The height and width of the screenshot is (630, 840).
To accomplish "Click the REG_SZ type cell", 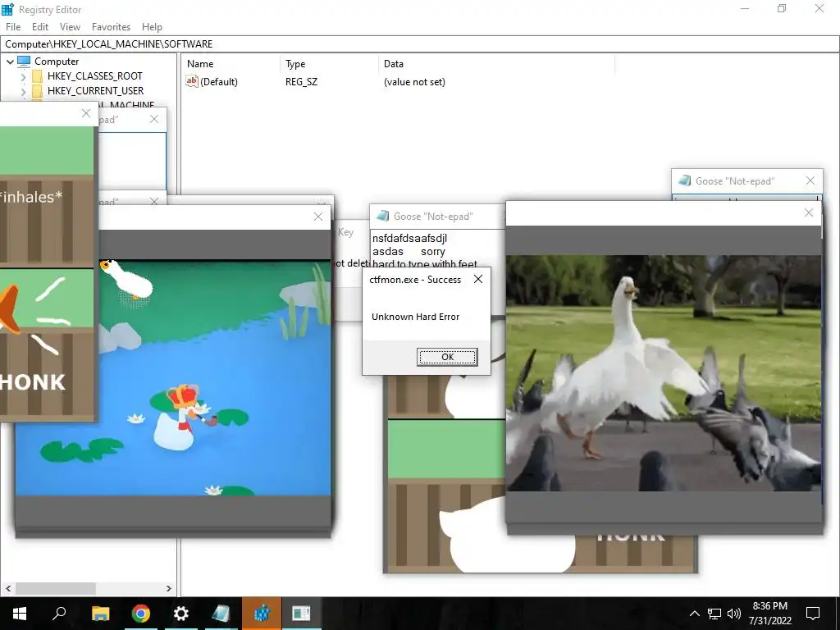I will (301, 82).
